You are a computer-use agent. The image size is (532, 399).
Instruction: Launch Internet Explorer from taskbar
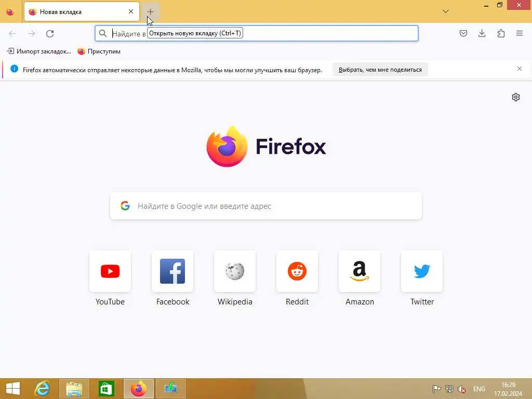point(43,389)
